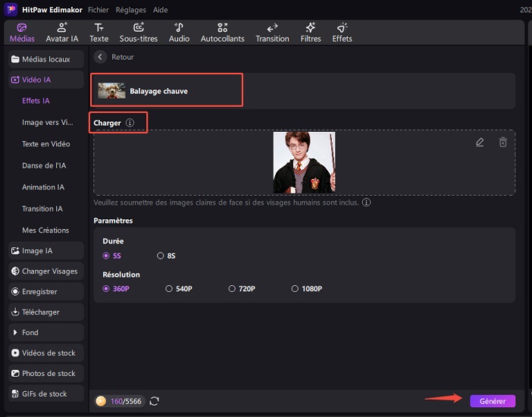Open GIFs de stock
Viewport: 532px width, 417px height.
pyautogui.click(x=46, y=393)
